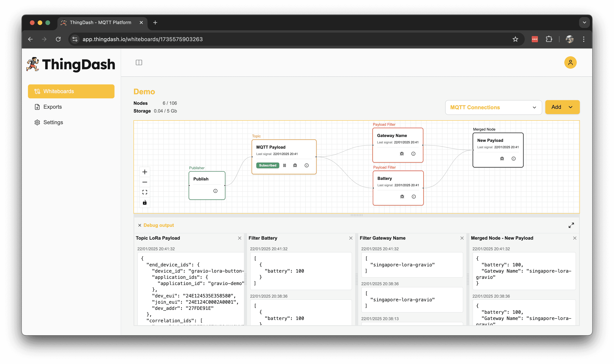Viewport: 614px width, 364px height.
Task: Close the Debug output panel
Action: [x=140, y=225]
